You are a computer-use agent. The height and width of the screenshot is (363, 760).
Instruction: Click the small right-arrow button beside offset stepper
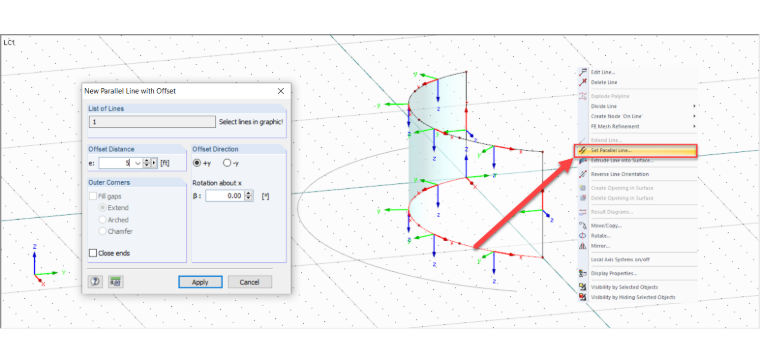[155, 163]
